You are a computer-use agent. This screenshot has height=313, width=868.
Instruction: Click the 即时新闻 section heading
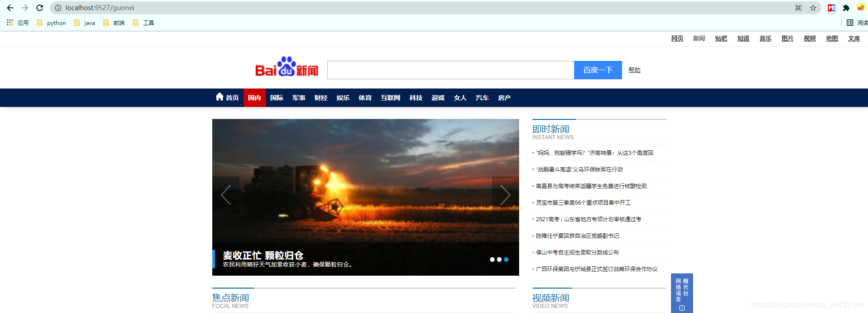coord(551,129)
